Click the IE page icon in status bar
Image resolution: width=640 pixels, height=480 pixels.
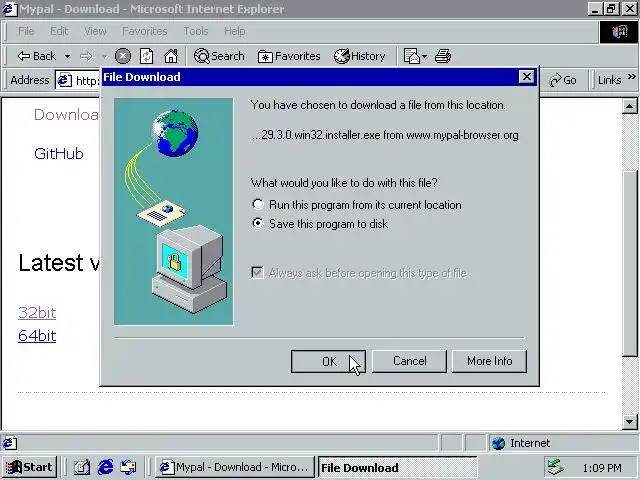pyautogui.click(x=10, y=443)
